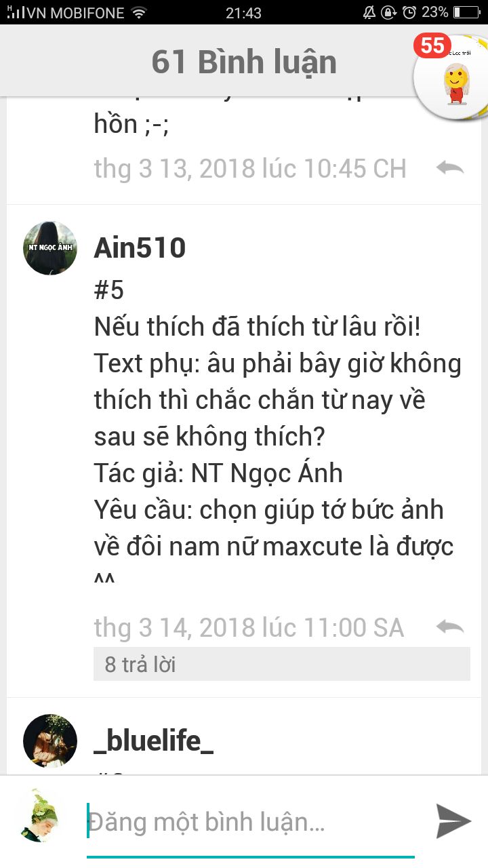Tap reply arrow on Ain510's comment
Viewport: 488px width, 868px height.
450,627
